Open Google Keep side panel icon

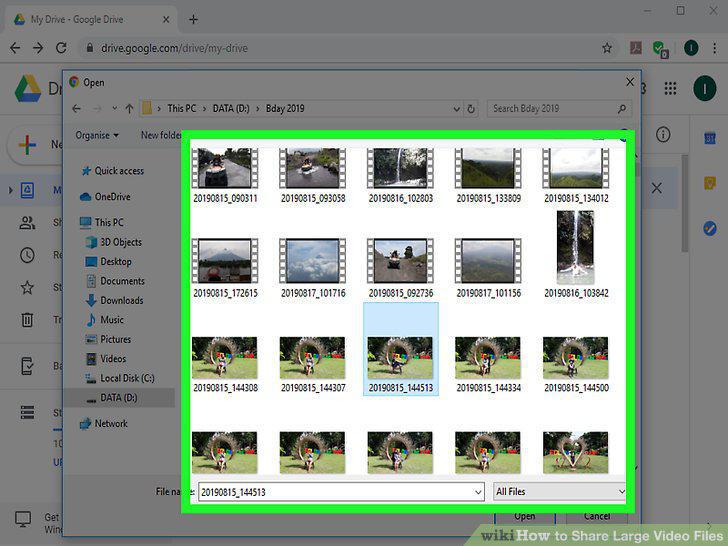coord(709,183)
